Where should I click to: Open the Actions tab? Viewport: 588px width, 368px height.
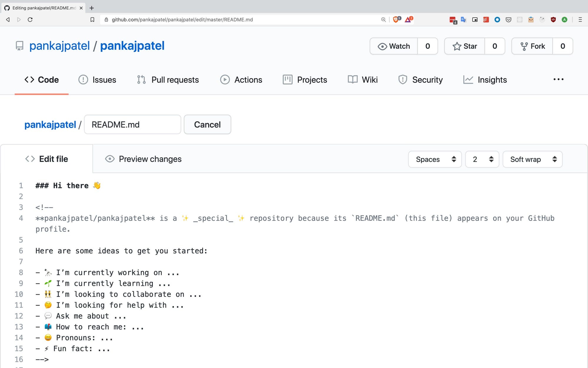coord(241,79)
